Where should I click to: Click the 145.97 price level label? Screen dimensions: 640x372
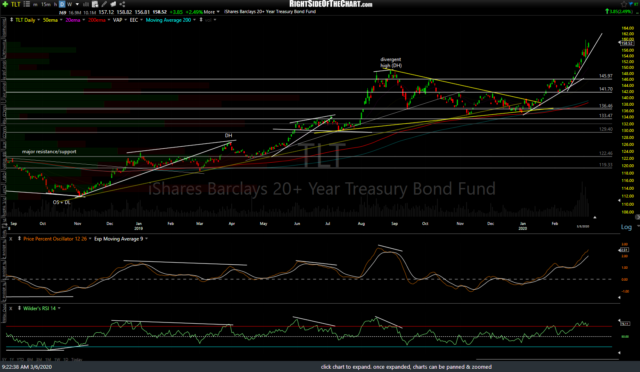605,76
